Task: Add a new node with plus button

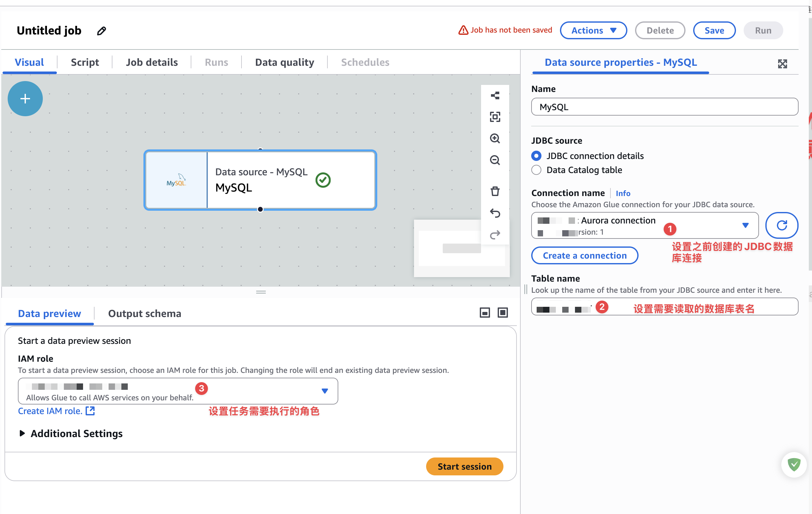Action: 25,99
